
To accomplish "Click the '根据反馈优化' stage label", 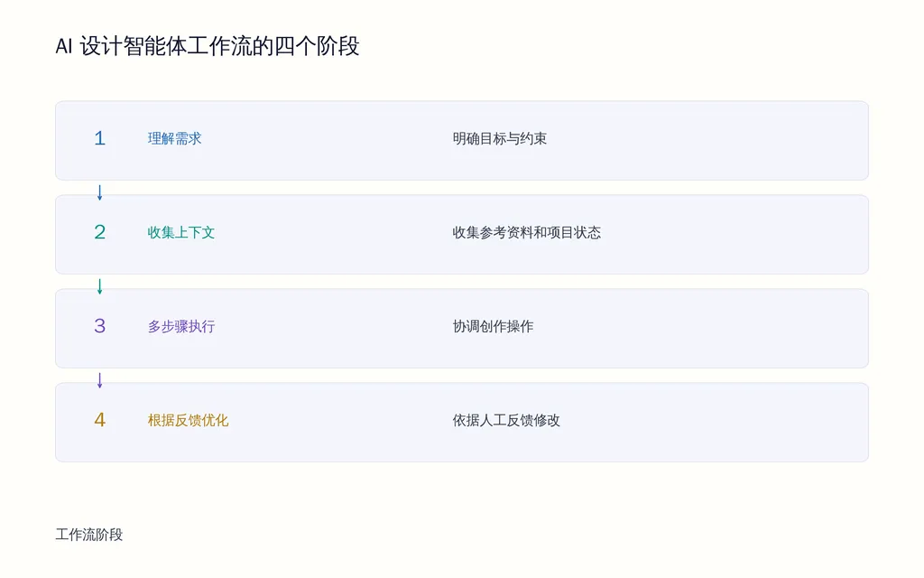I will (188, 420).
